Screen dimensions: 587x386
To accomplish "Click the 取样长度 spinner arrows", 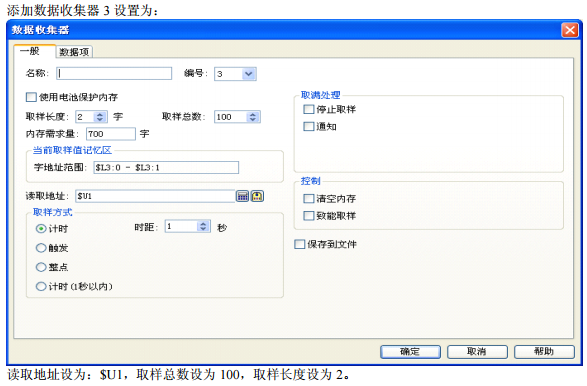I will coord(100,117).
